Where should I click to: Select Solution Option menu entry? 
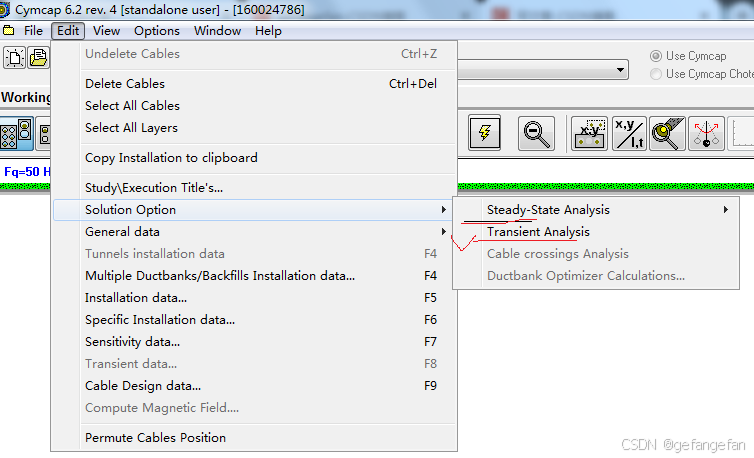(x=255, y=210)
